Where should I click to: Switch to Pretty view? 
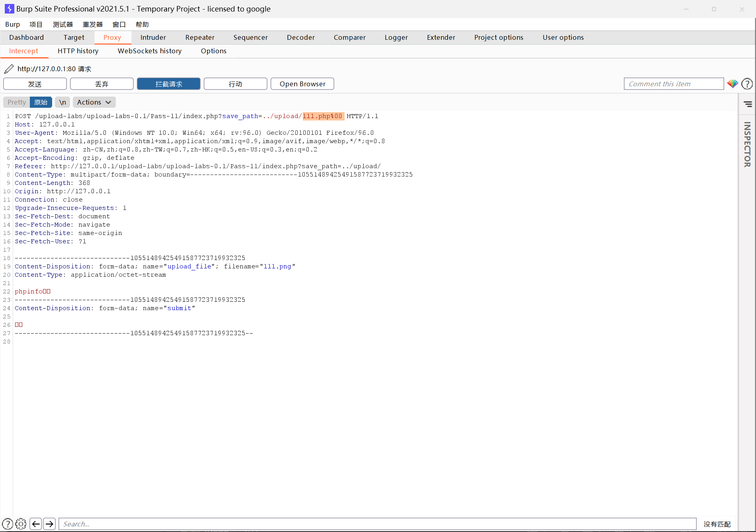(x=17, y=102)
